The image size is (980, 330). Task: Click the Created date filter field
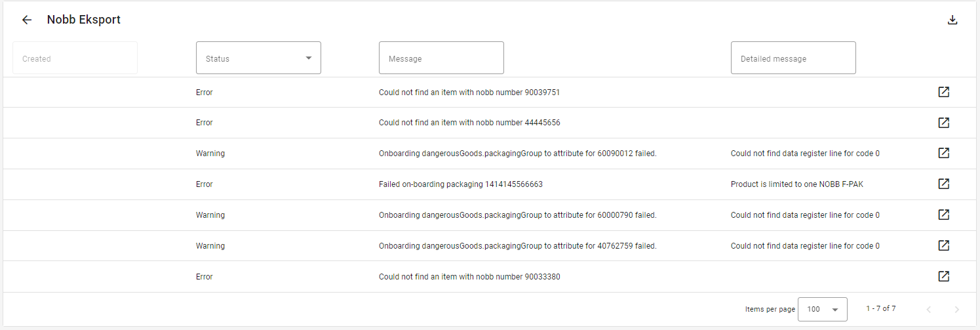(75, 58)
